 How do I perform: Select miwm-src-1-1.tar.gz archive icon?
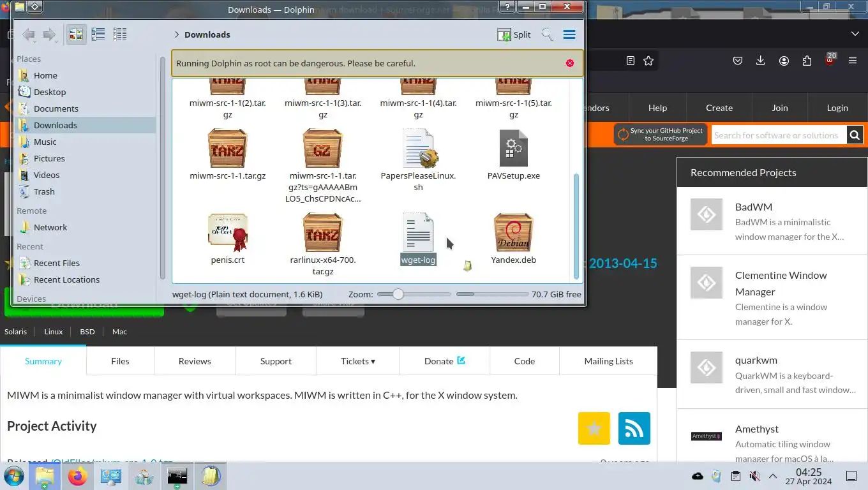[x=227, y=148]
